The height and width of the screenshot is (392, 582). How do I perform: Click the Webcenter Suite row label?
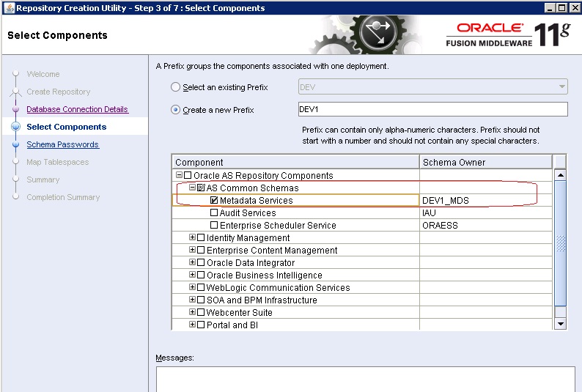(240, 313)
